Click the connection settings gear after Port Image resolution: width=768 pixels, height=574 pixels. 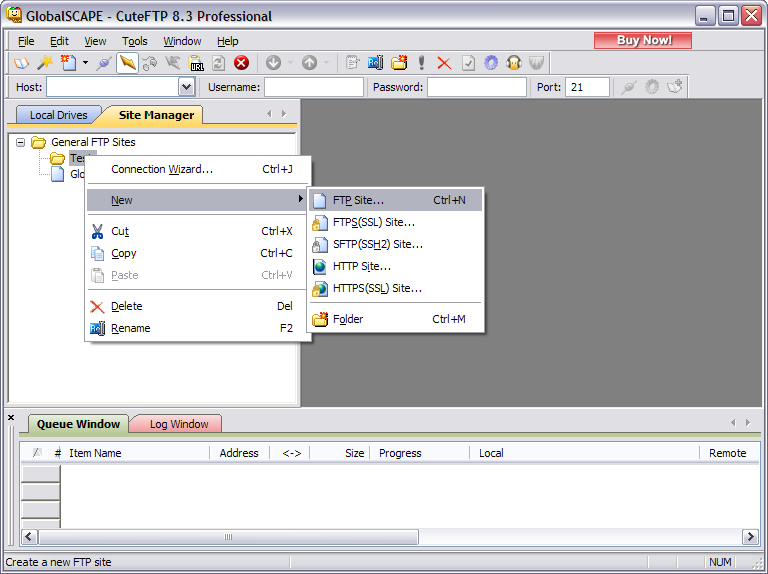click(x=652, y=87)
